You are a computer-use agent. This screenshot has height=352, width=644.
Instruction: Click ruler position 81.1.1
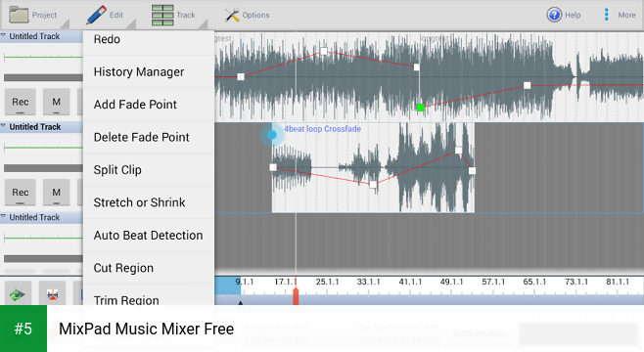coord(618,282)
